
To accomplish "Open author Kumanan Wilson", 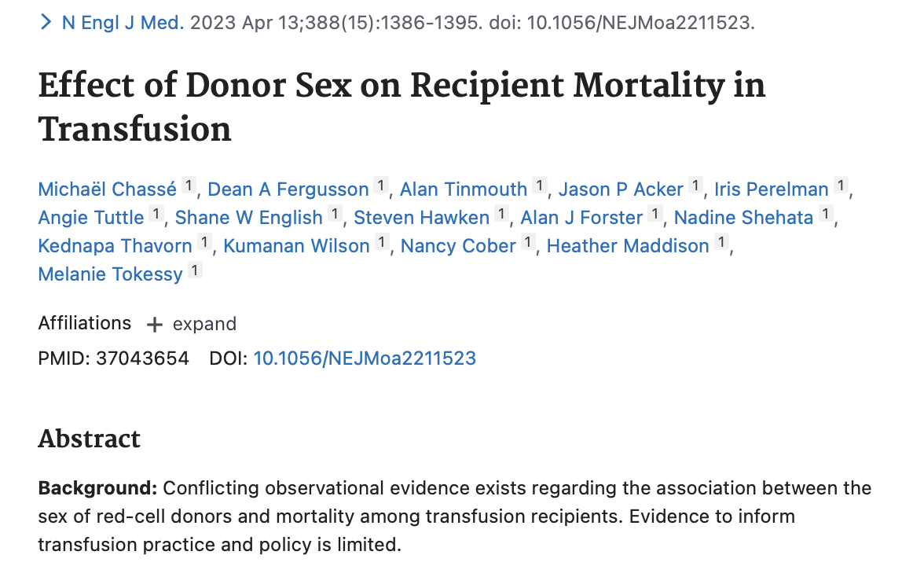I will 296,246.
